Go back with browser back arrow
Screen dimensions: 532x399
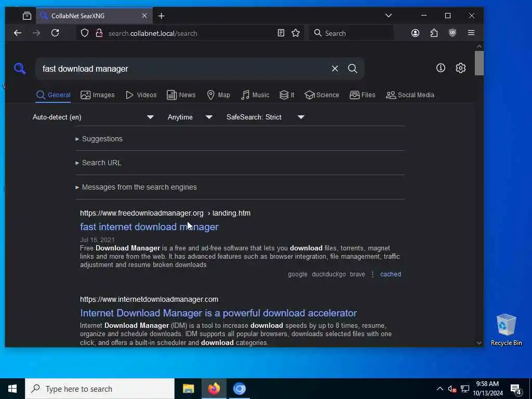[18, 33]
